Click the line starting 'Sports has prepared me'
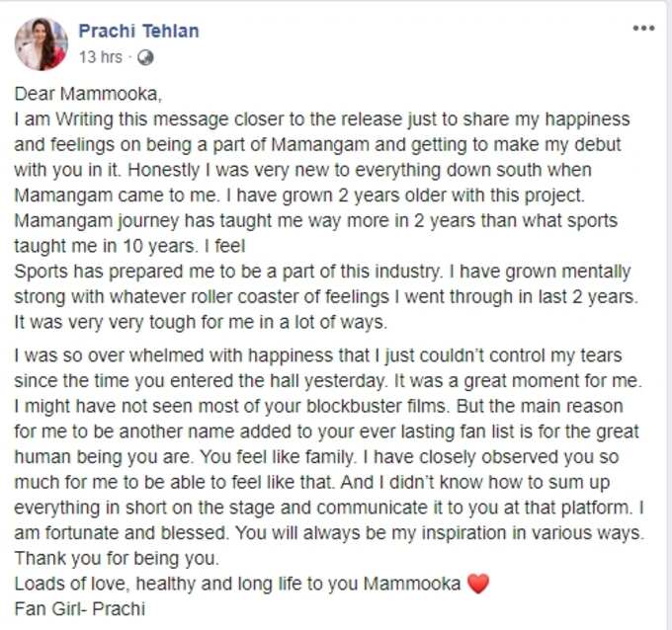 (x=322, y=272)
